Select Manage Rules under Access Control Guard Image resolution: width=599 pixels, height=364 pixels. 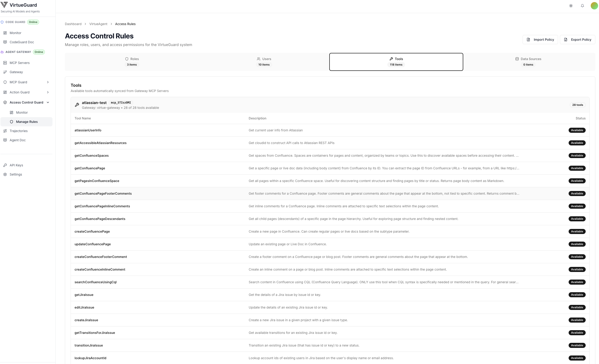tap(27, 121)
